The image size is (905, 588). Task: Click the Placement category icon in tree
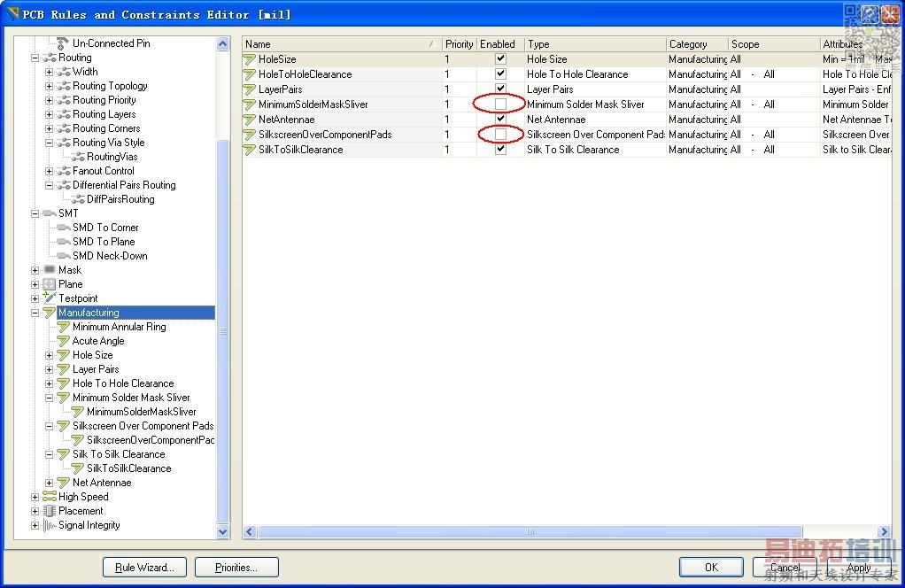(x=50, y=511)
